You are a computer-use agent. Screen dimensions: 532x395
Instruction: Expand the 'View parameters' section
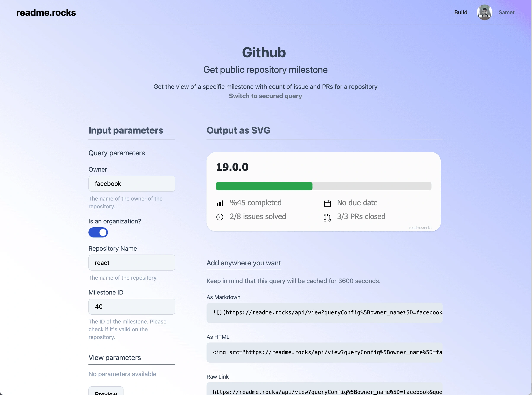[115, 357]
